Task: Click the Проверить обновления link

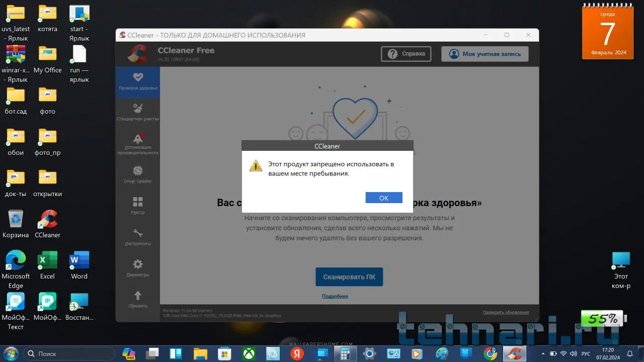Action: pyautogui.click(x=506, y=312)
